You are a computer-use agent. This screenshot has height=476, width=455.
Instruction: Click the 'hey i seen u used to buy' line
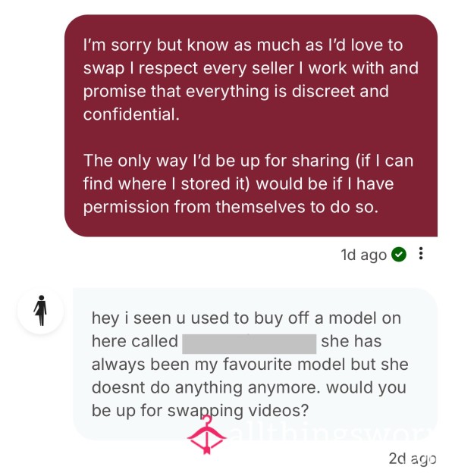coord(246,318)
